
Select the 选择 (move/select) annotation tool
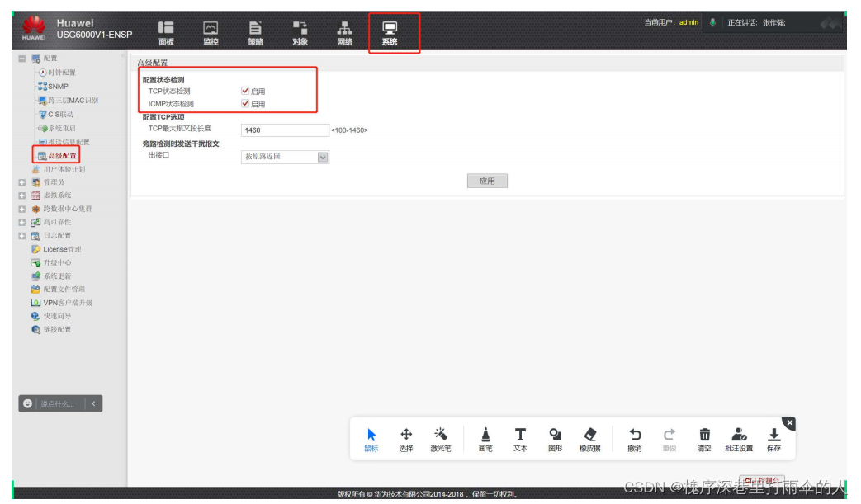pyautogui.click(x=406, y=440)
